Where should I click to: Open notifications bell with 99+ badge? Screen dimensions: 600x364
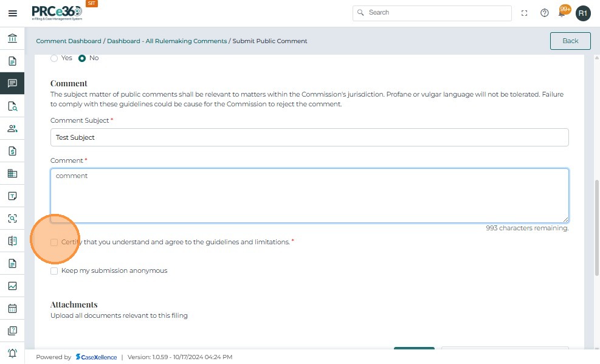[563, 13]
